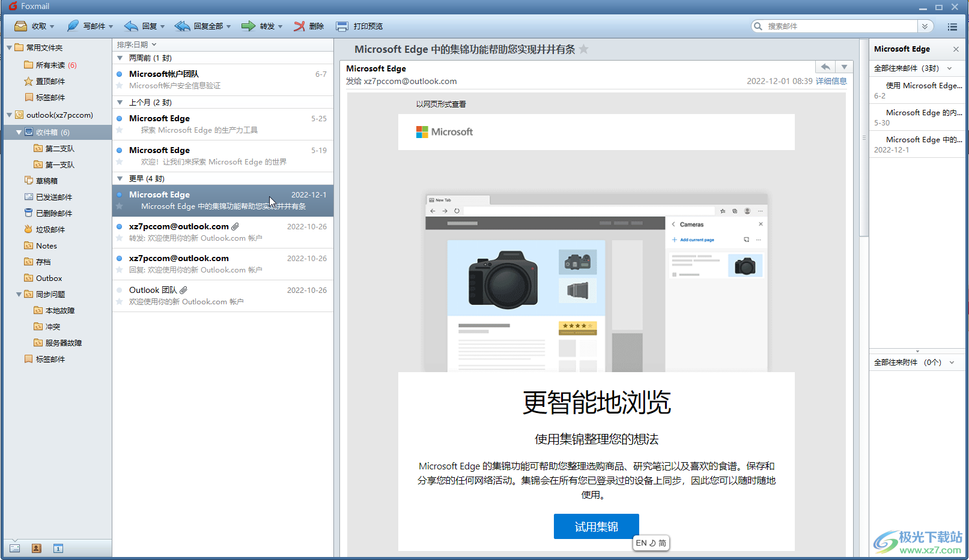969x560 pixels.
Task: Star the Microsoft帐户团队 email
Action: (x=120, y=86)
